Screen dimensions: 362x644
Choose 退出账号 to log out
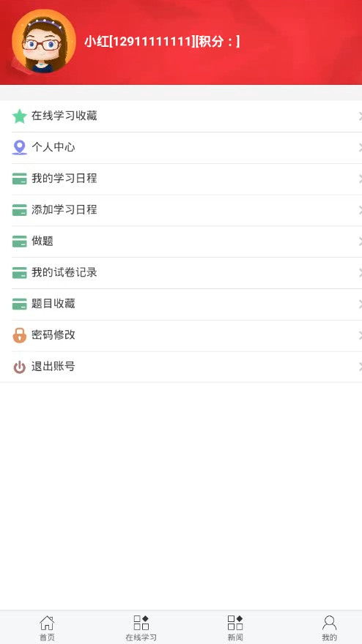point(181,367)
